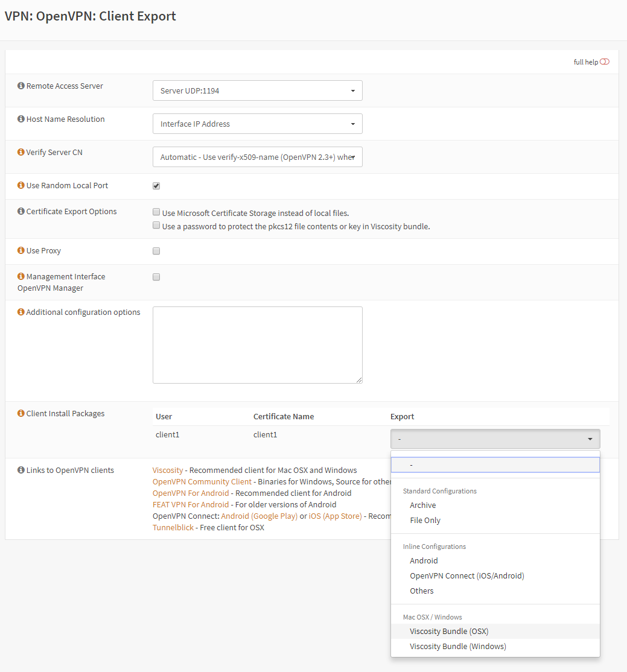
Task: Select Viscosity Bundle (OSX) export option
Action: pos(449,632)
